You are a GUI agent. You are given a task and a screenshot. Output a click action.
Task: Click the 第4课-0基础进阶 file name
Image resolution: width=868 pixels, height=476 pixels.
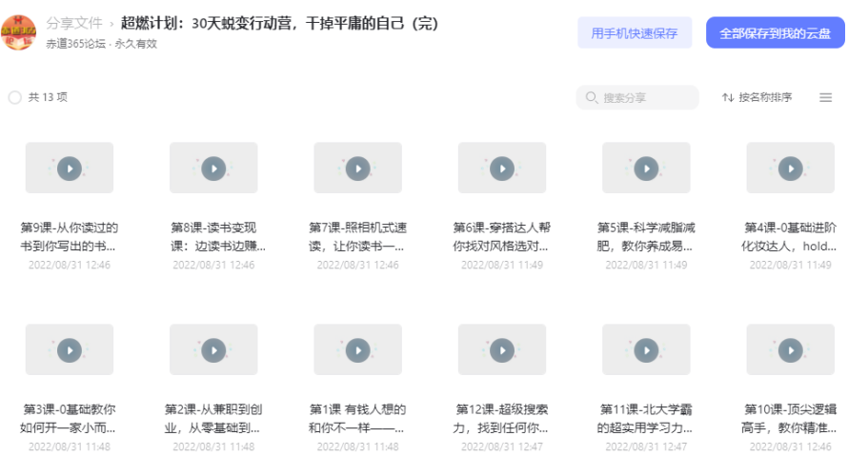point(789,237)
